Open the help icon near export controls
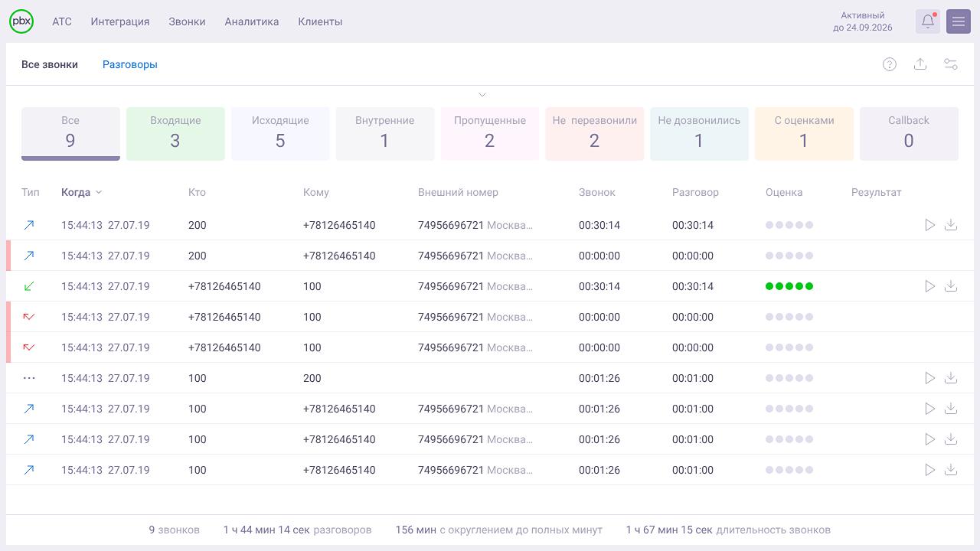 point(890,64)
